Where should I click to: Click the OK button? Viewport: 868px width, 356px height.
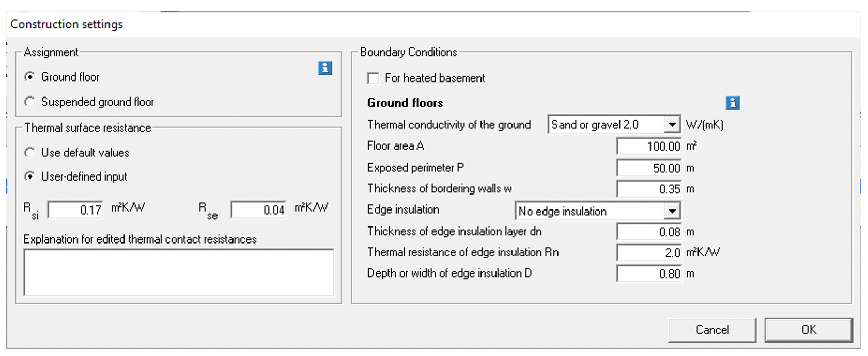[809, 329]
